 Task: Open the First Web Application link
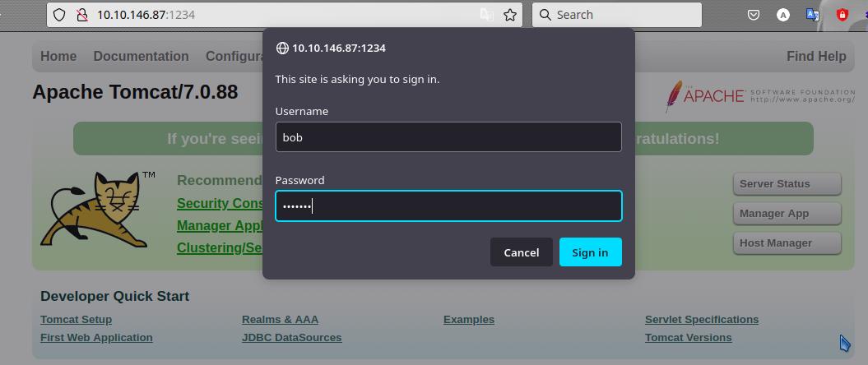[96, 337]
